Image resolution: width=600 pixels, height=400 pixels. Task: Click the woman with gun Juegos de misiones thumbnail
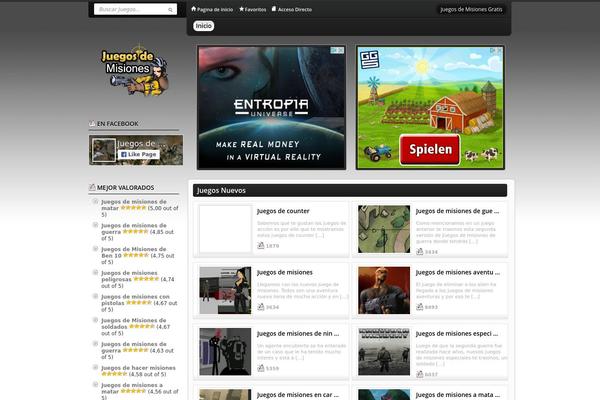[225, 290]
